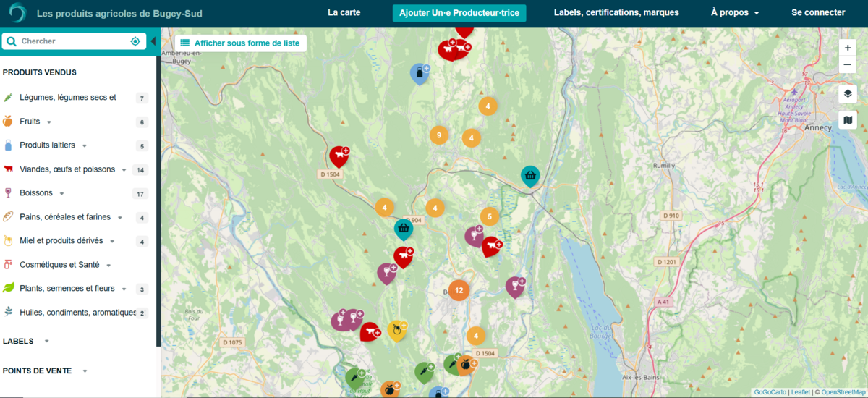
Task: Open the folded map icon button
Action: pos(848,120)
